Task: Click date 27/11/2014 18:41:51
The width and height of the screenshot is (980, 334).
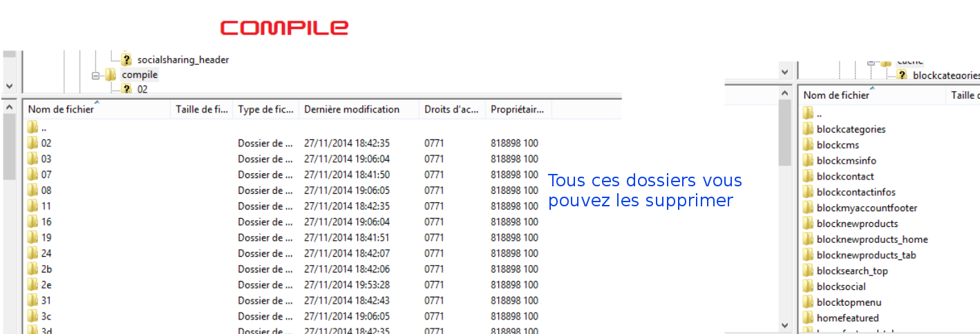Action: 347,237
